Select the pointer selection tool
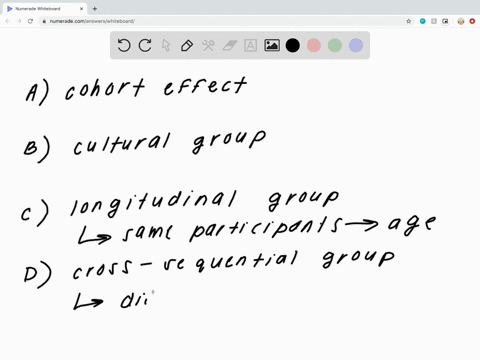Screen dimensions: 480x360 point(166,45)
